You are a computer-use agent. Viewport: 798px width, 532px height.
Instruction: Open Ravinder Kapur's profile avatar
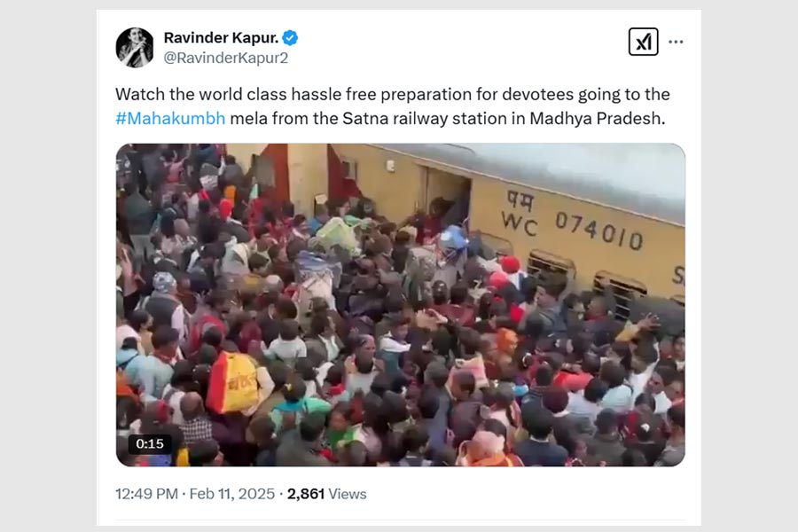click(x=135, y=47)
